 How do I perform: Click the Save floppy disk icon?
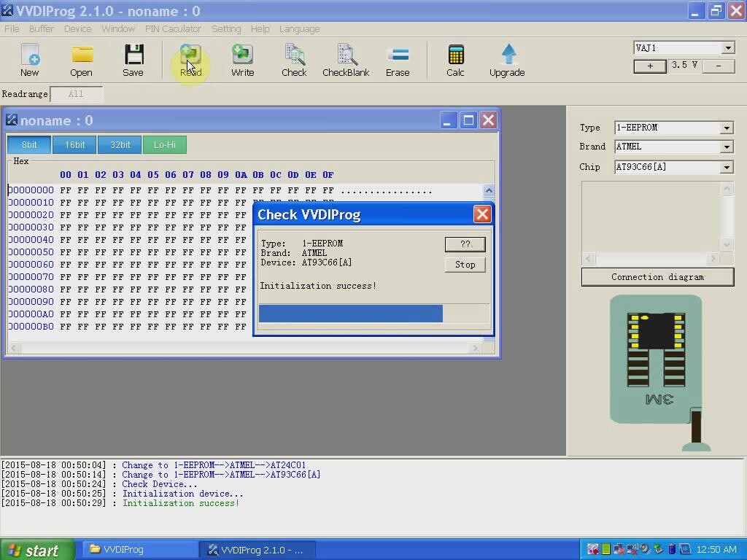coord(133,60)
